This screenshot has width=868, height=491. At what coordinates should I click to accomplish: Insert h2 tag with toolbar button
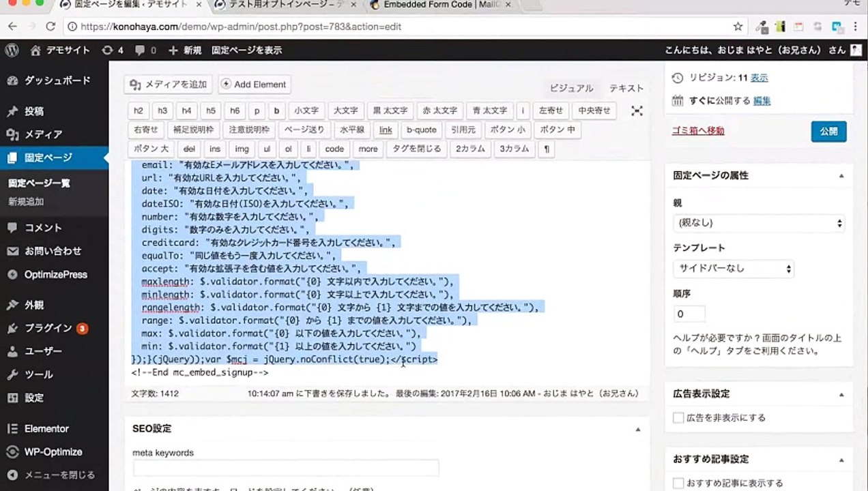tap(139, 110)
